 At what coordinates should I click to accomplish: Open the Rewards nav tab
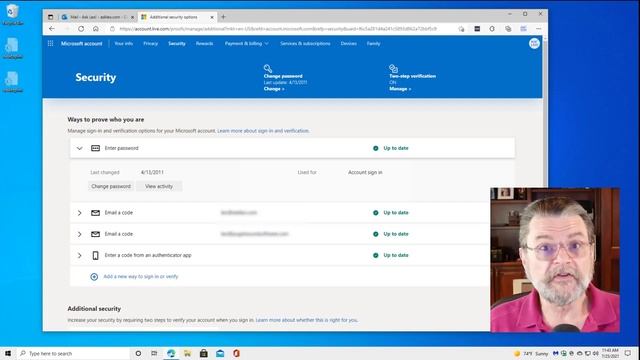204,43
